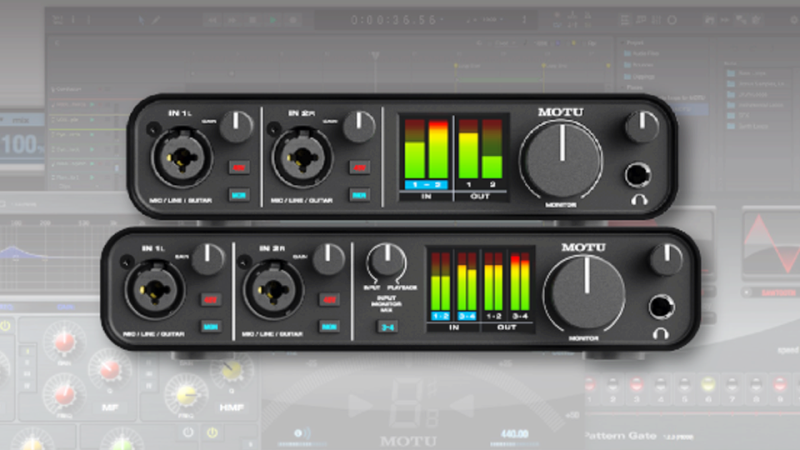Click the green play button in background transport
The height and width of the screenshot is (450, 800).
[273, 20]
